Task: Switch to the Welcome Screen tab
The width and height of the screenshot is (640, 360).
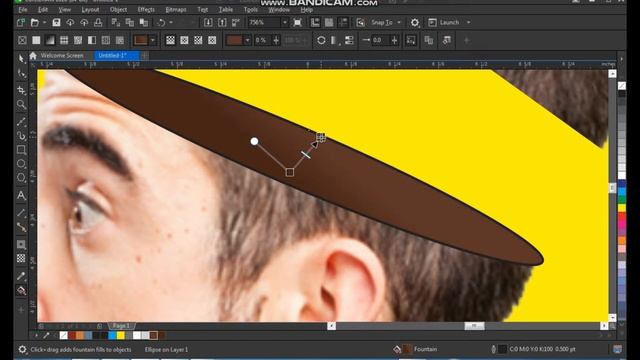Action: click(x=62, y=56)
